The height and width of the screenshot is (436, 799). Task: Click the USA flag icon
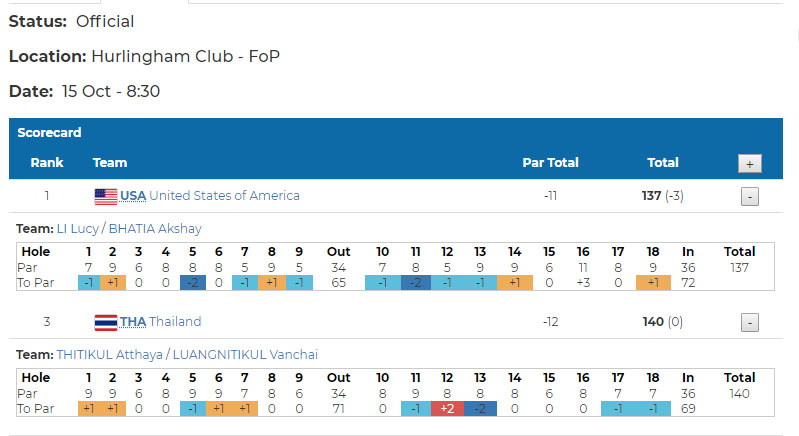click(106, 196)
